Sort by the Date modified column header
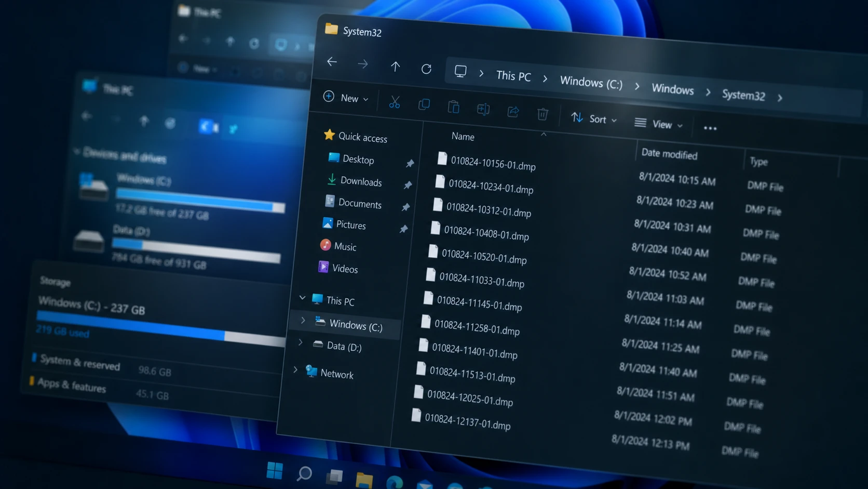 click(x=669, y=154)
